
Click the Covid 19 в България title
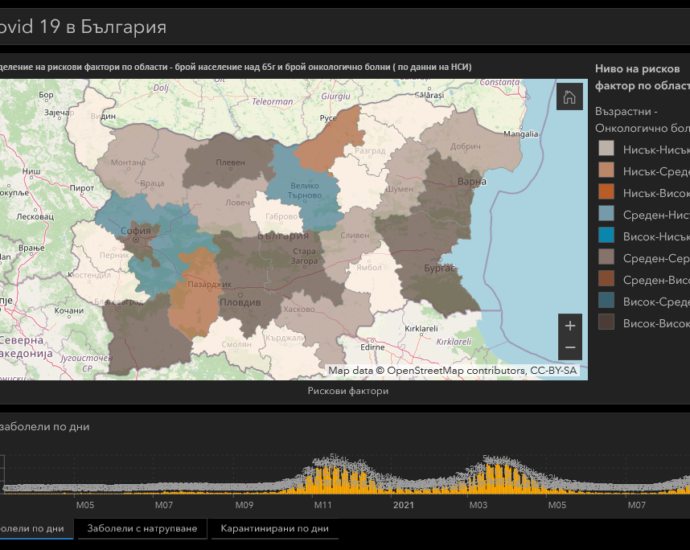[x=83, y=26]
